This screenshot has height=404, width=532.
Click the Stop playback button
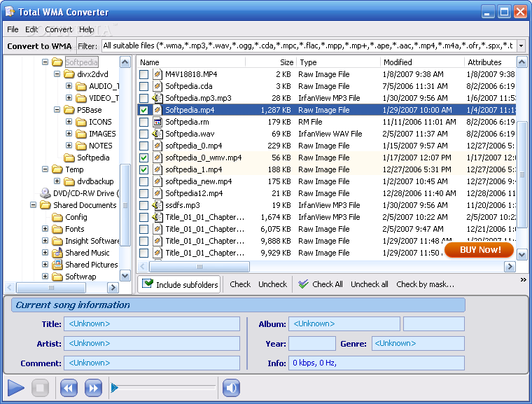pyautogui.click(x=40, y=388)
